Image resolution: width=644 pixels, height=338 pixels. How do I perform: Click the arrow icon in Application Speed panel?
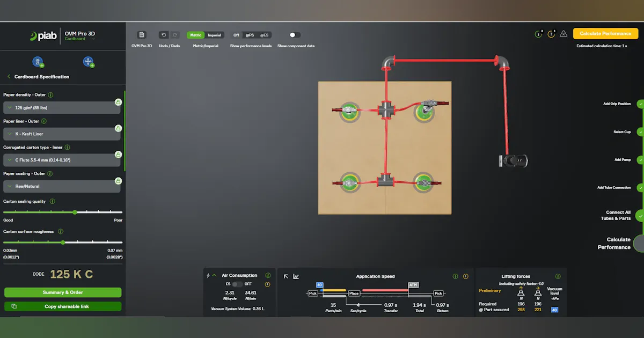(x=286, y=276)
